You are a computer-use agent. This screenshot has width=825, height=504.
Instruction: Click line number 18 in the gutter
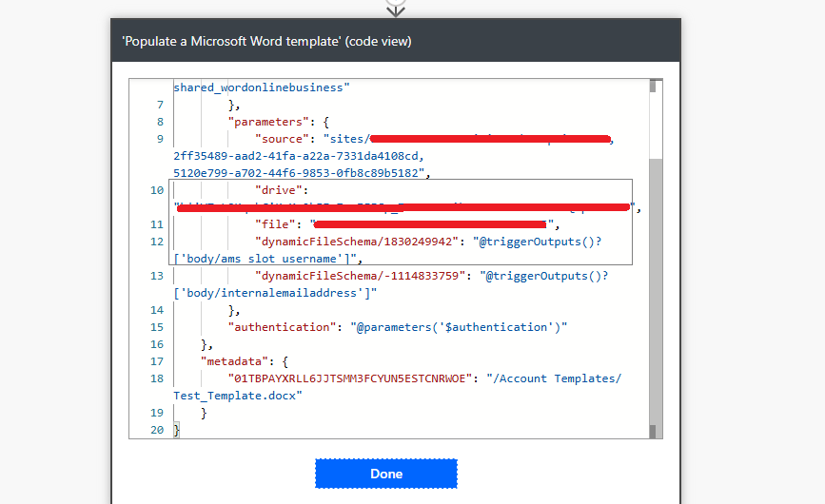tap(157, 378)
